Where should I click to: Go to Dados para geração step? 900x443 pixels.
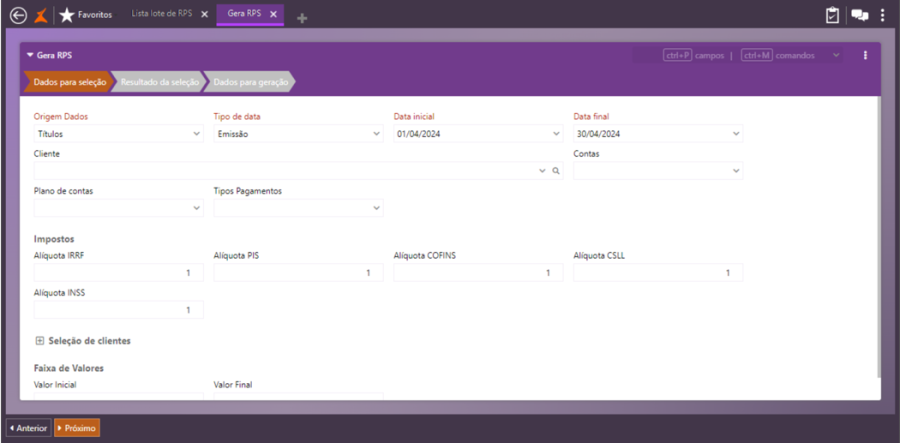click(x=251, y=82)
